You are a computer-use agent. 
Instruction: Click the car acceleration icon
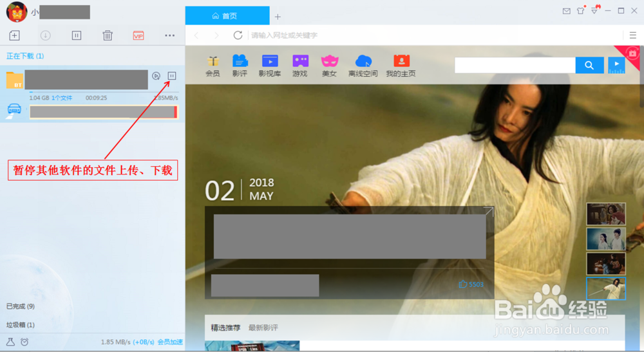coord(14,109)
